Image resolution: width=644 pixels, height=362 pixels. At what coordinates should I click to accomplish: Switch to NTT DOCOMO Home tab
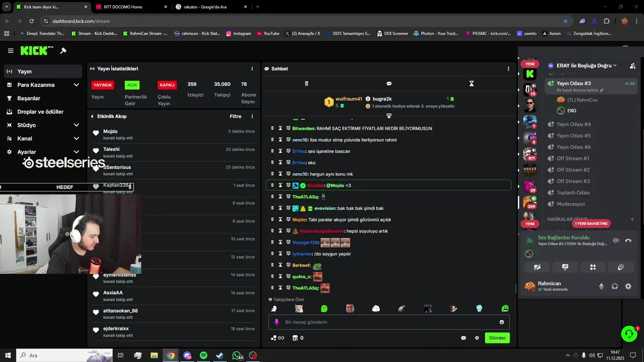point(131,7)
